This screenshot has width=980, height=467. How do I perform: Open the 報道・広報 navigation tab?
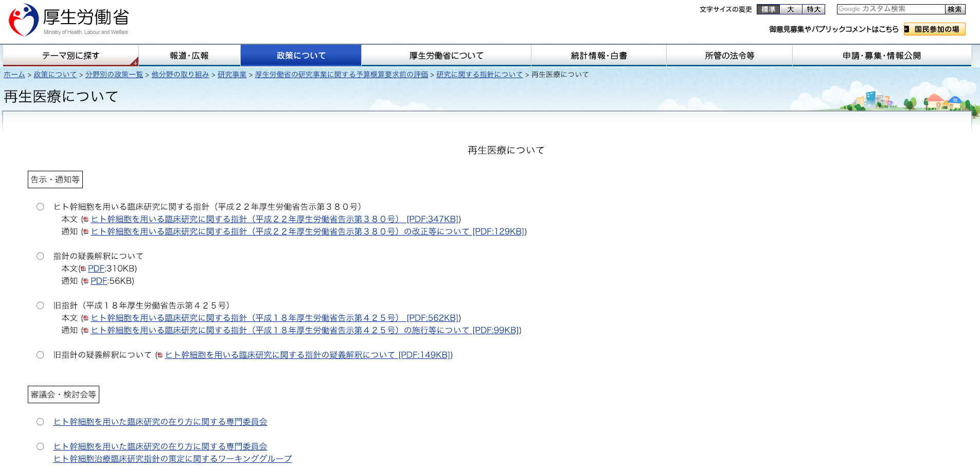(x=189, y=56)
